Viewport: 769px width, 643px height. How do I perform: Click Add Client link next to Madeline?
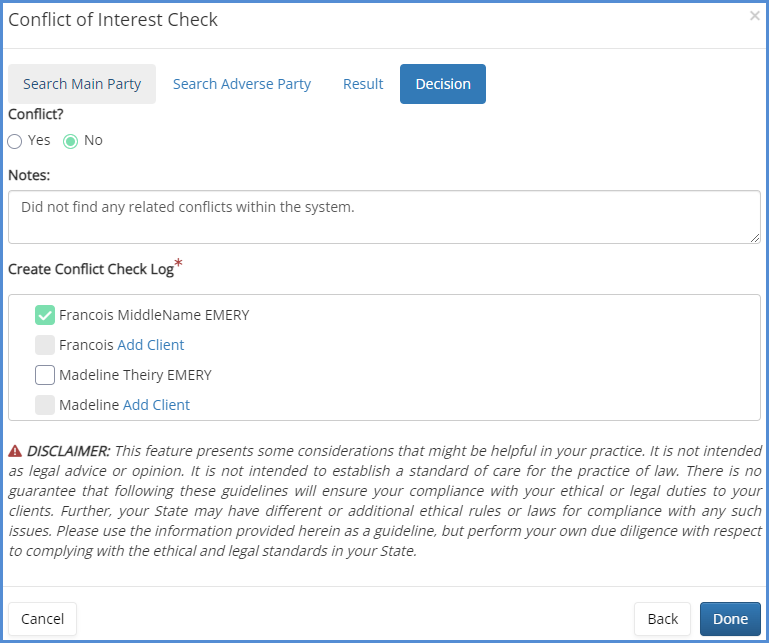tap(156, 405)
